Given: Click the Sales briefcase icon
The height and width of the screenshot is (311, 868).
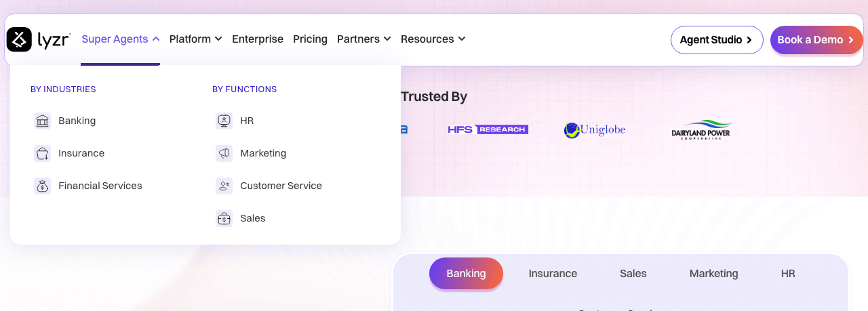Looking at the screenshot, I should [224, 218].
